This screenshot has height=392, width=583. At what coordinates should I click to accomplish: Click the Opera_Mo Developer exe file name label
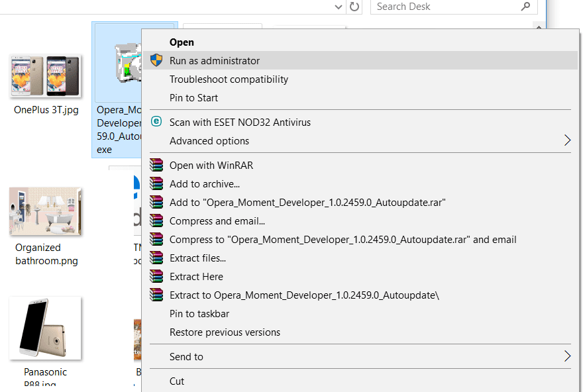pyautogui.click(x=119, y=130)
